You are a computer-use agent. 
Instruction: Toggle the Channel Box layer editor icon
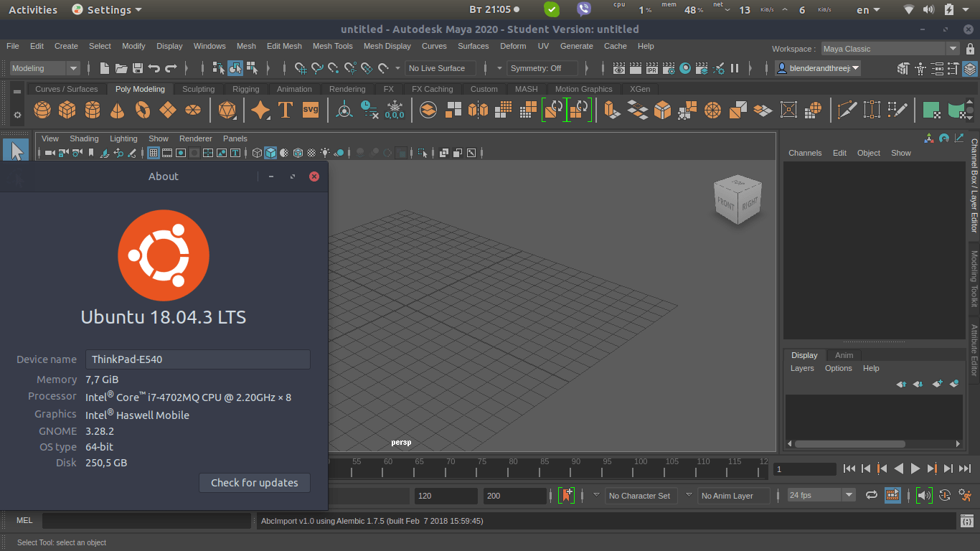coord(970,69)
